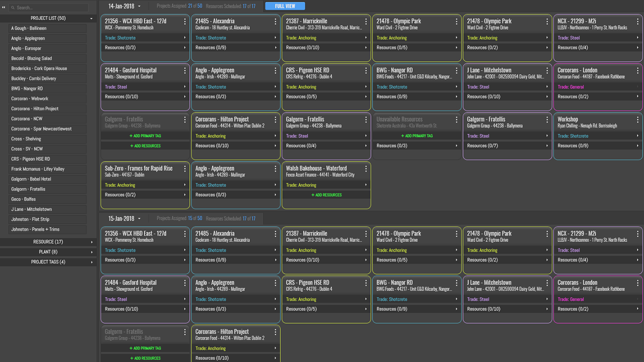Open options menu on Unavailable Resources card

tap(456, 120)
